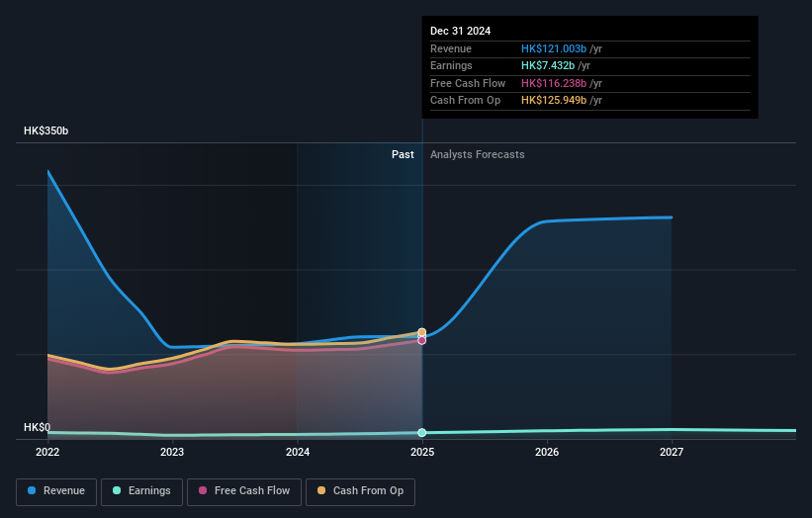Click the HK$0 y-axis label
This screenshot has width=812, height=518.
[37, 427]
